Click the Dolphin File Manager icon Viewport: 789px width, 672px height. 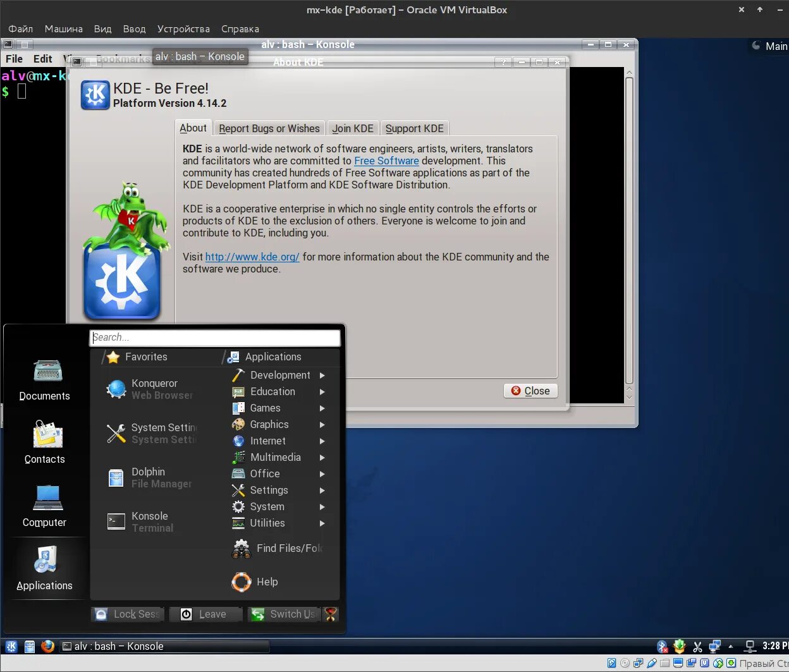[116, 478]
